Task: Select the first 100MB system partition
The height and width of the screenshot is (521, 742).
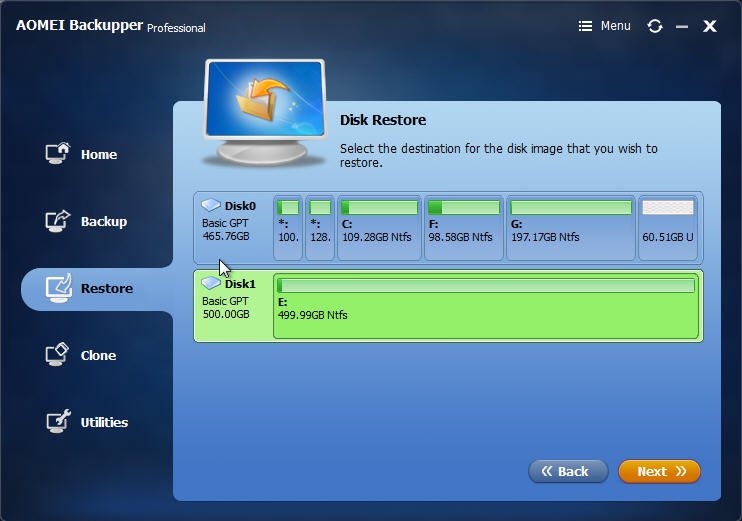Action: click(288, 229)
